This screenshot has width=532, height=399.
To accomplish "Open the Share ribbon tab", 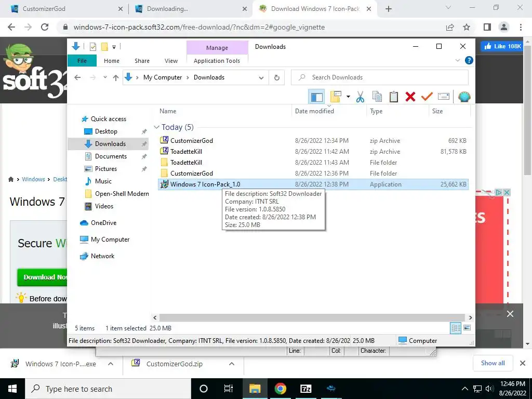I will coord(142,61).
